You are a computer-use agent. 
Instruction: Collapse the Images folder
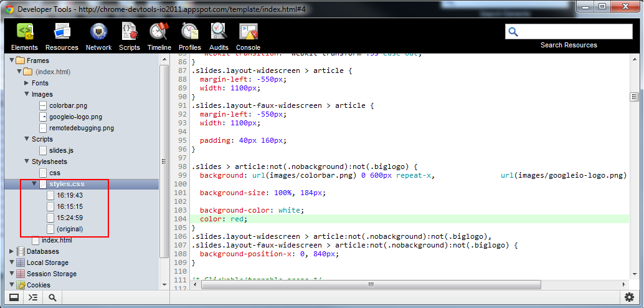click(x=27, y=94)
